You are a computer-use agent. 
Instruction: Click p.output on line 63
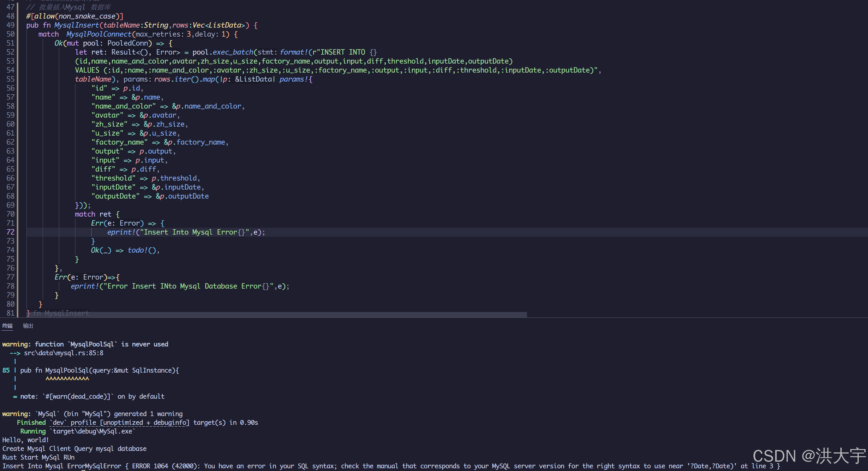[156, 151]
